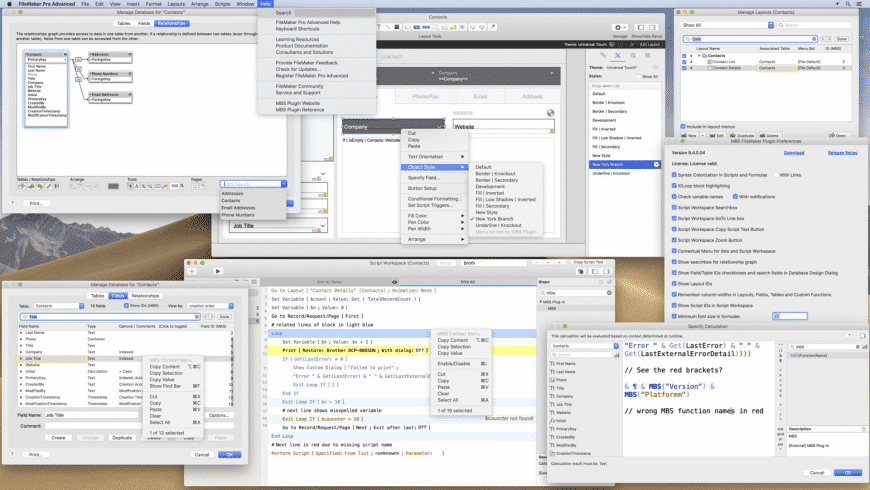Click the Minimum font size field

[x=790, y=316]
